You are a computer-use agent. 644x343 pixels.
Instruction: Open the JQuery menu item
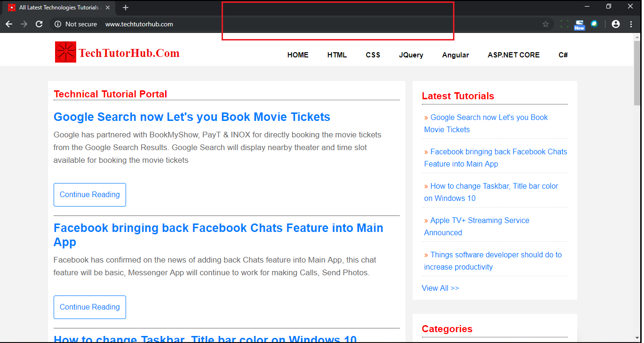[x=411, y=55]
